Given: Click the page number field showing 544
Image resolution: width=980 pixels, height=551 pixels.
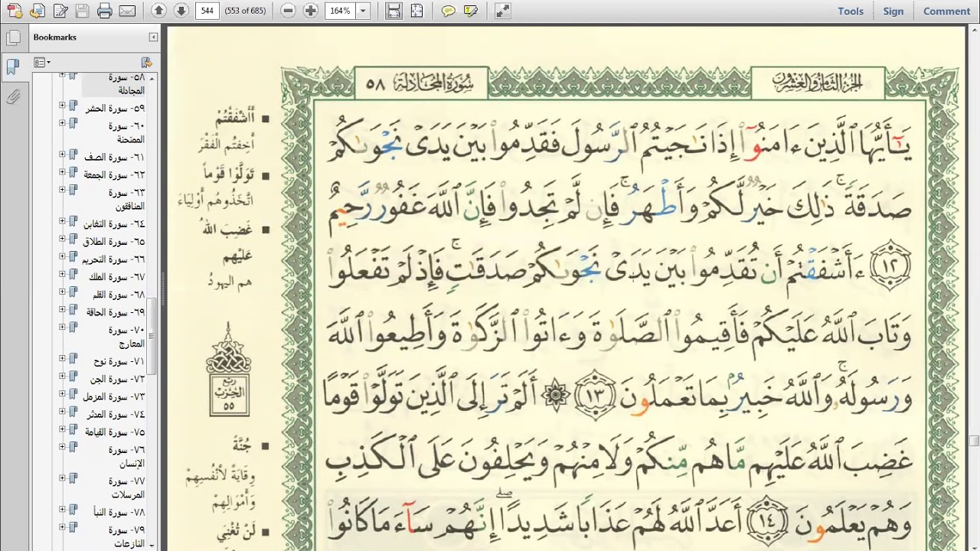Looking at the screenshot, I should tap(207, 11).
